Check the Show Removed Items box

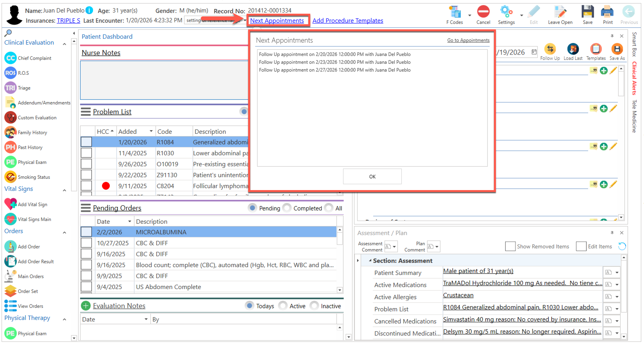click(x=510, y=246)
